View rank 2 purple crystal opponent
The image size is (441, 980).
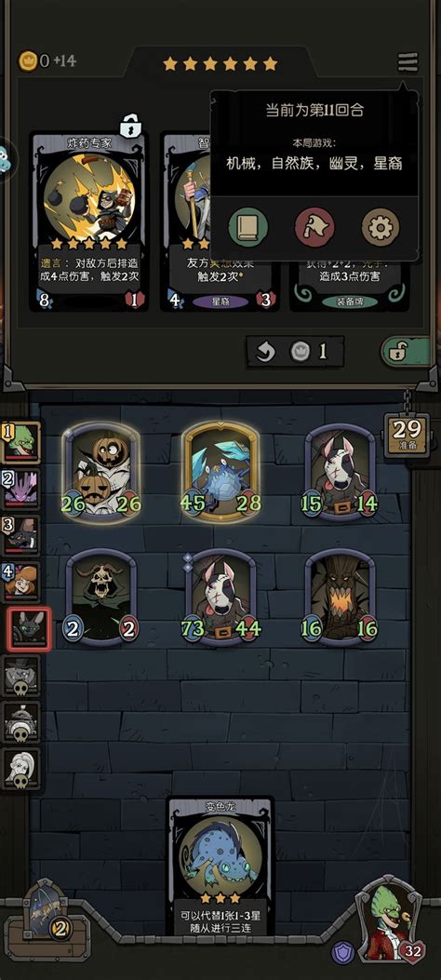click(x=21, y=489)
